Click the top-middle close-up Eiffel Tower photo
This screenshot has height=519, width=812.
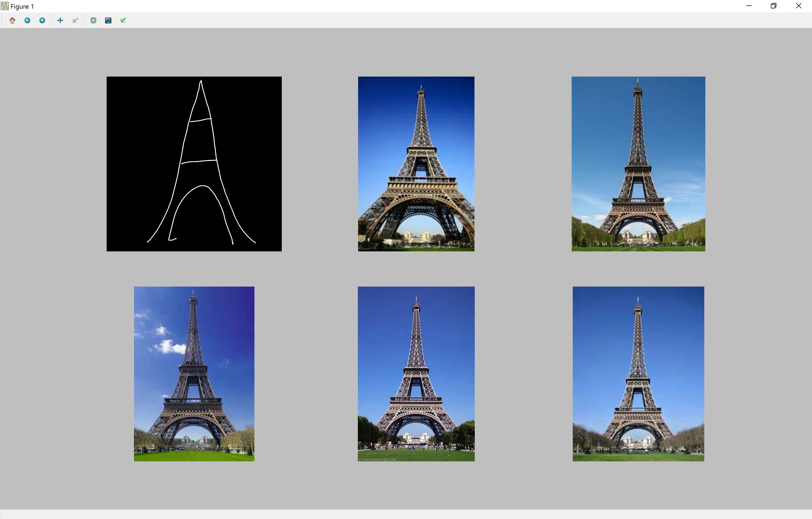[416, 164]
